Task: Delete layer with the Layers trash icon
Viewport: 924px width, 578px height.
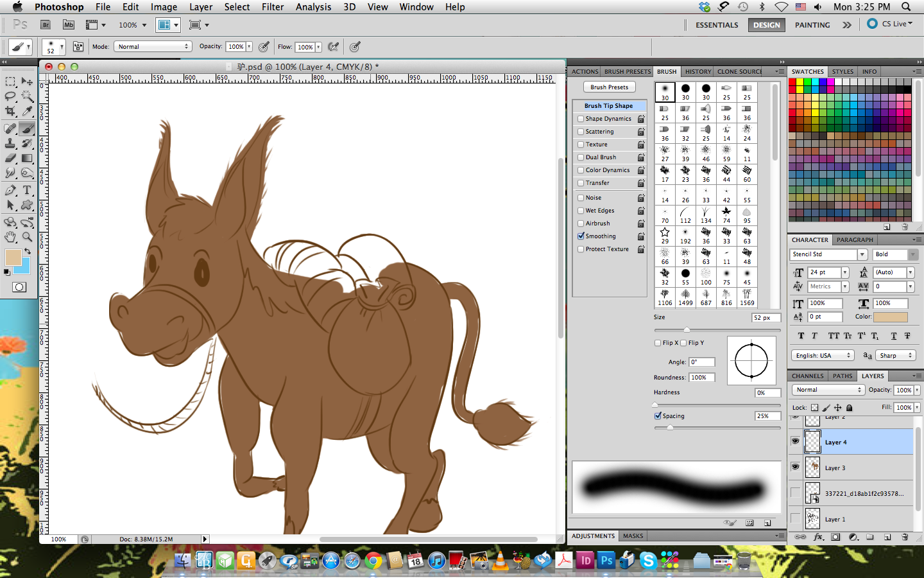Action: pyautogui.click(x=905, y=537)
